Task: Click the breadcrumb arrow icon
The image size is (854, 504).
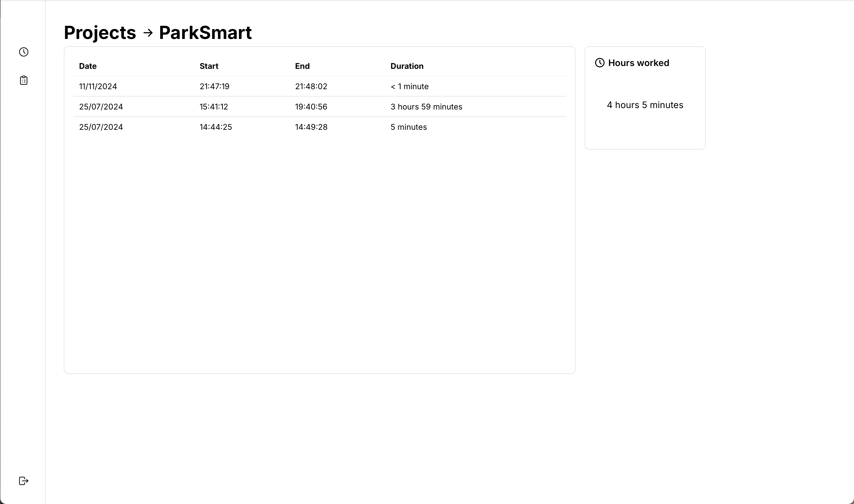Action: [x=148, y=33]
